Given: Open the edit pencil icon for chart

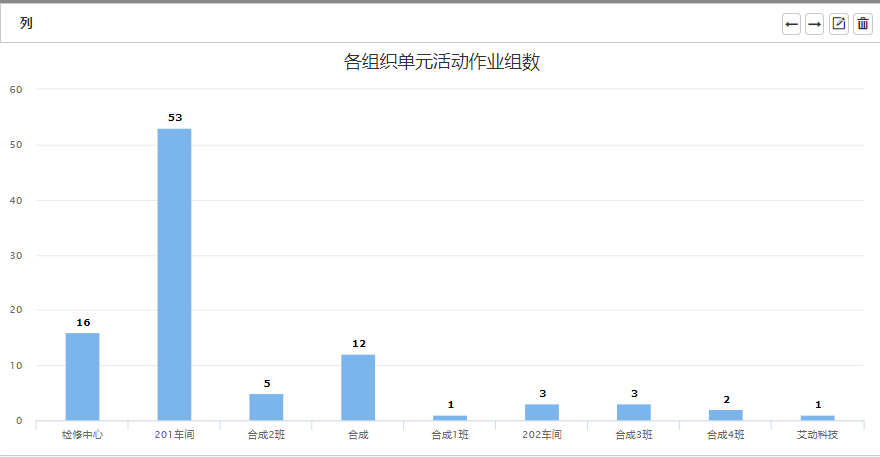Looking at the screenshot, I should coord(839,24).
